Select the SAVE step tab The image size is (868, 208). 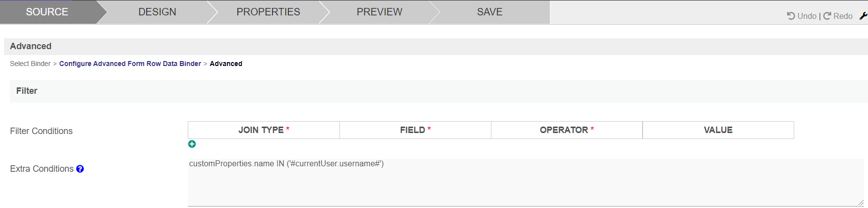coord(489,12)
